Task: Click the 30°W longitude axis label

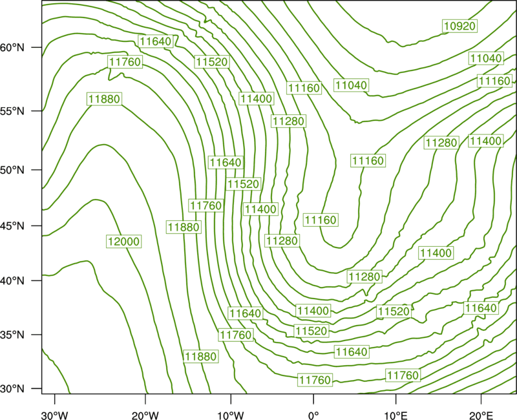Action: click(x=54, y=415)
